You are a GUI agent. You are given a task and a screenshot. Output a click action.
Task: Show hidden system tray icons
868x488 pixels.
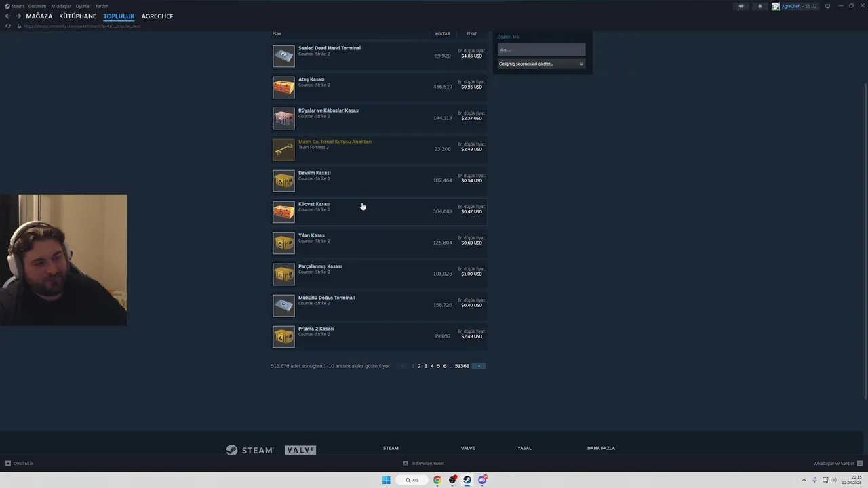[803, 480]
